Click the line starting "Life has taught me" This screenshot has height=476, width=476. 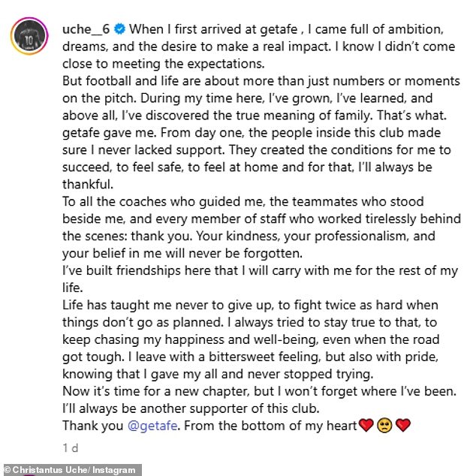(x=248, y=305)
